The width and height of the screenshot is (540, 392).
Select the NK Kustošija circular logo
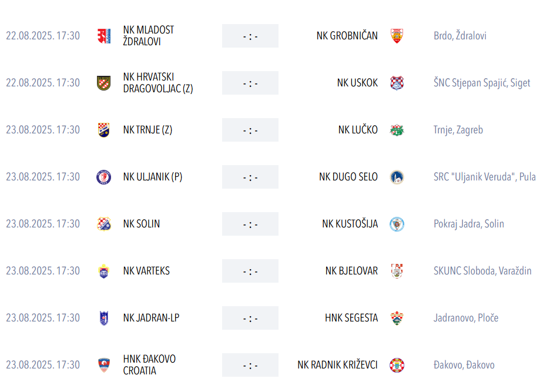pyautogui.click(x=397, y=225)
